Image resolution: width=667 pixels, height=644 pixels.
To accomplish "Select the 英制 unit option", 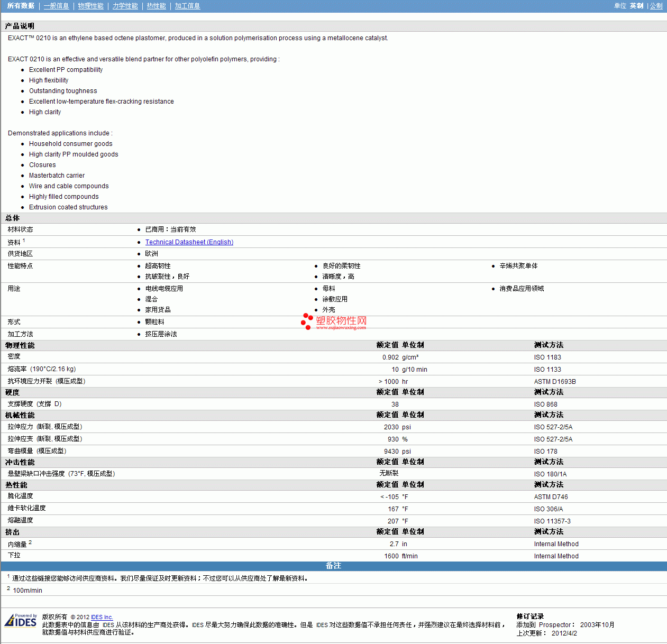I will (x=636, y=6).
